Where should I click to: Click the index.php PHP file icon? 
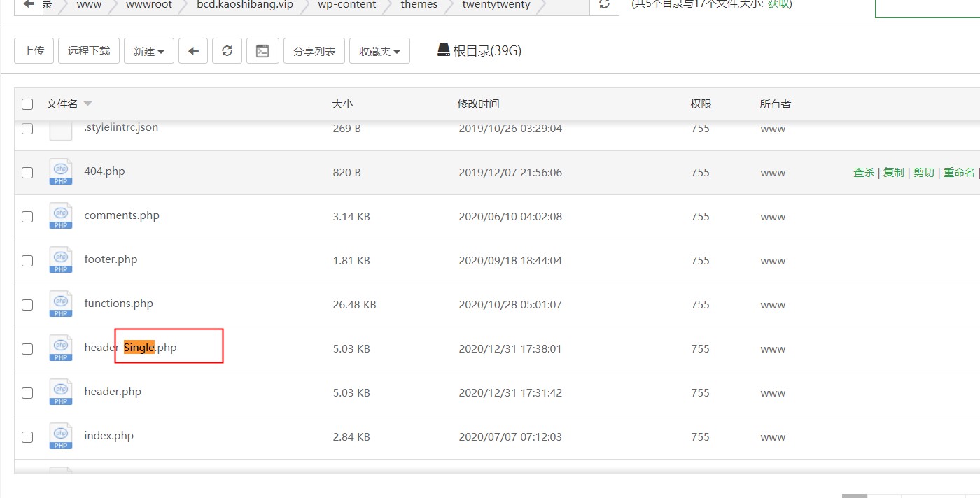[x=61, y=436]
